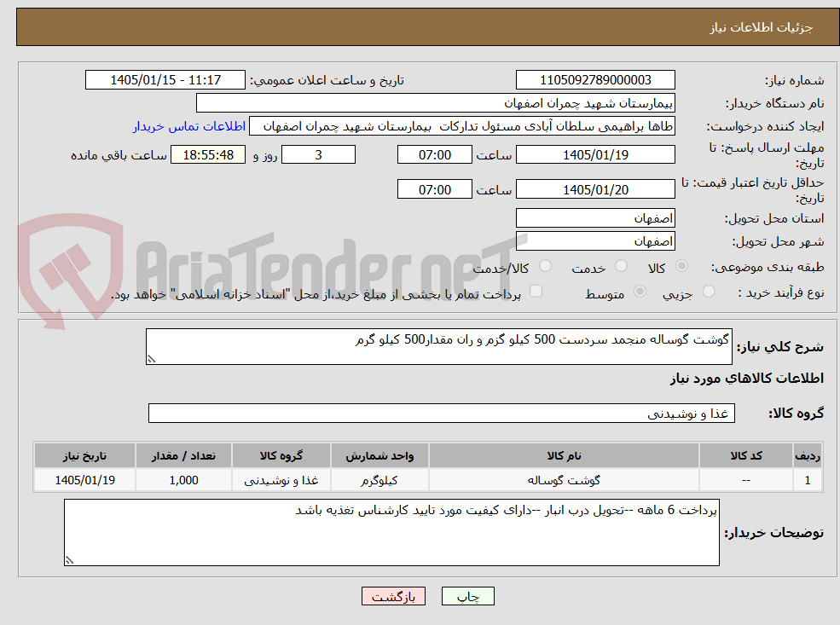Screen dimensions: 840x625
Task: Click the resize handle of buyer notes textarea
Action: click(69, 560)
